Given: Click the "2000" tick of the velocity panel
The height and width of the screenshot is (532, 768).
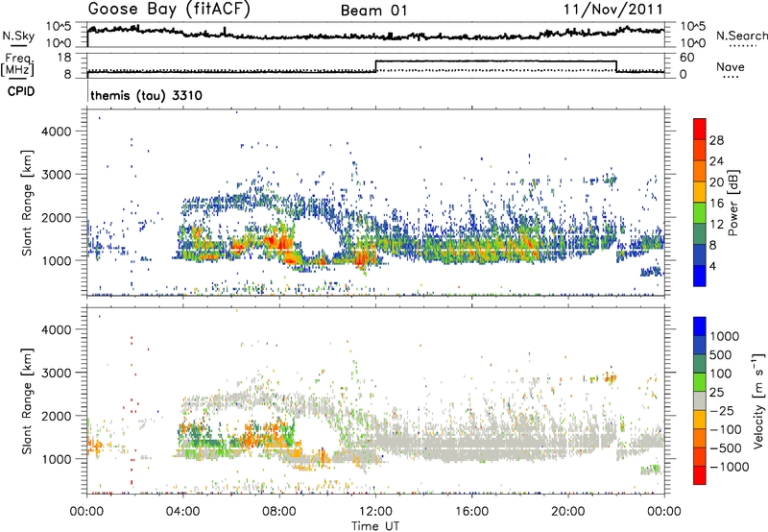Looking at the screenshot, I should tap(57, 416).
